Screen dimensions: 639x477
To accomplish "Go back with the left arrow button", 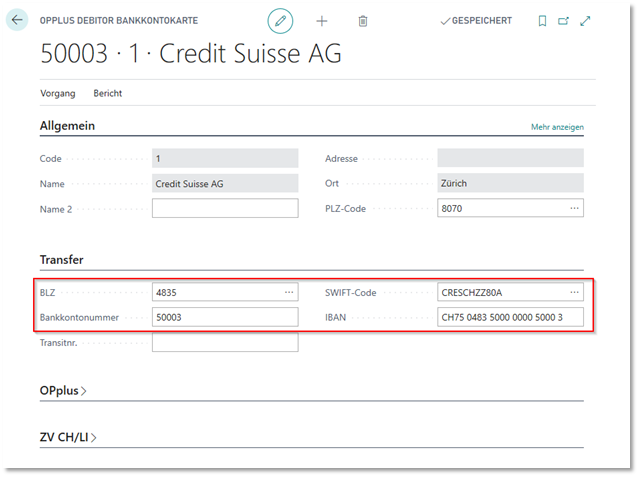I will [x=17, y=20].
